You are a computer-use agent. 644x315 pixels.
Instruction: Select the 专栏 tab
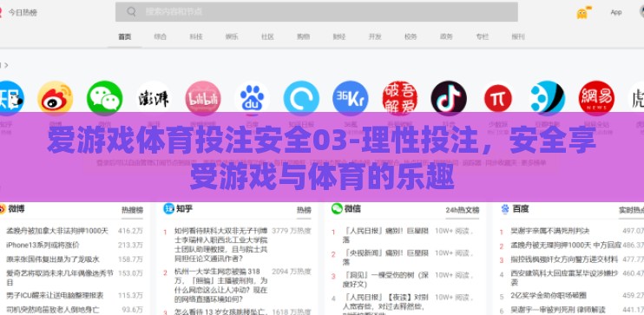[483, 36]
